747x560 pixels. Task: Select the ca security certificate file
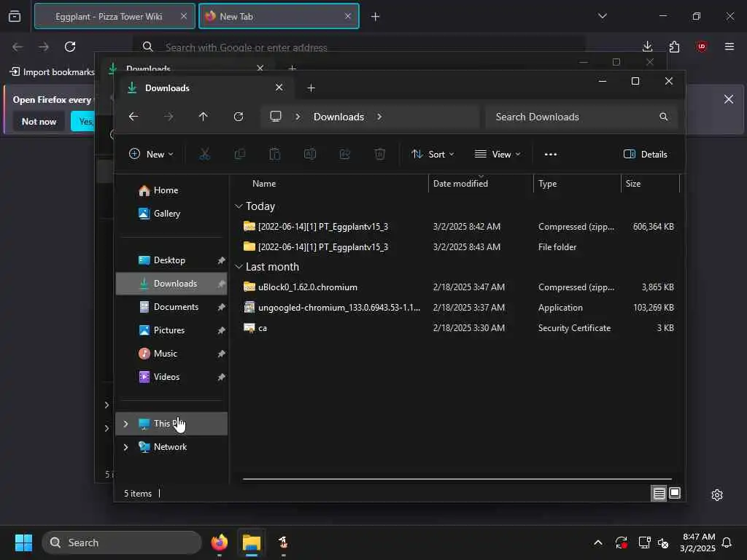coord(457,328)
